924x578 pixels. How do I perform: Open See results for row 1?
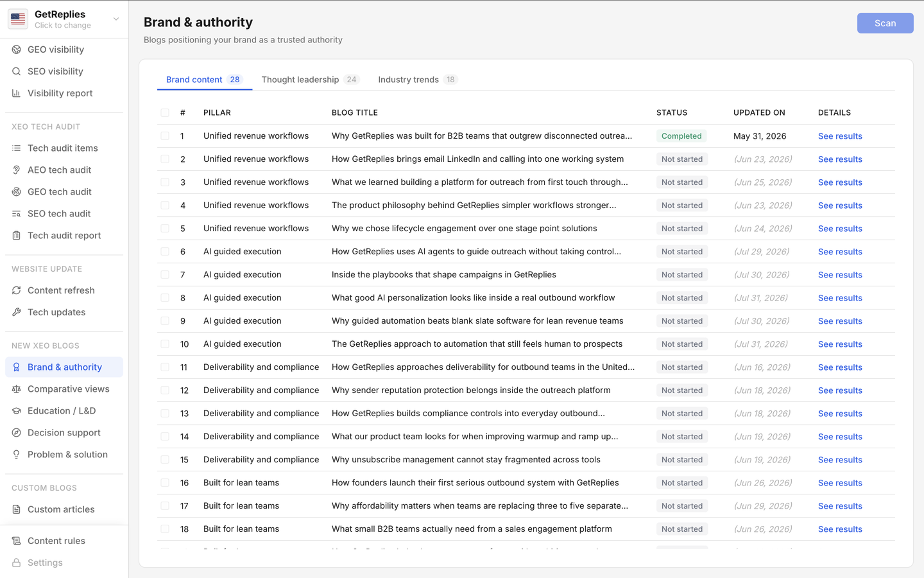coord(840,136)
